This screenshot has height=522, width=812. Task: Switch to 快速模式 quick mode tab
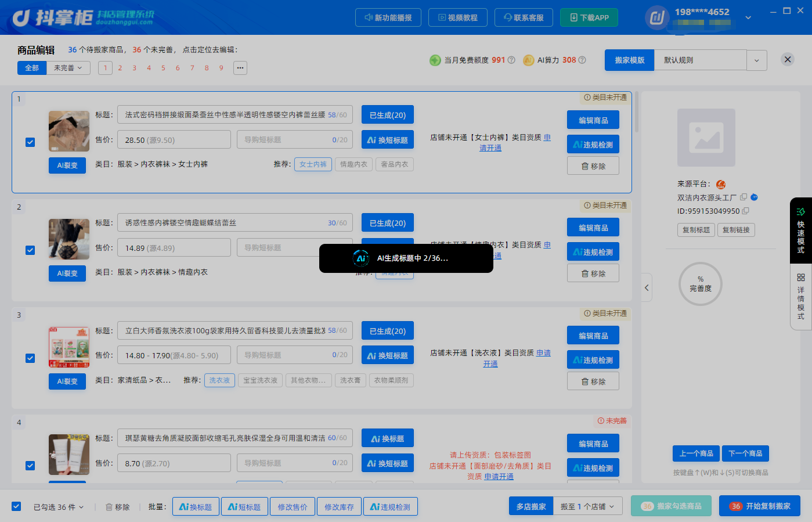(801, 230)
